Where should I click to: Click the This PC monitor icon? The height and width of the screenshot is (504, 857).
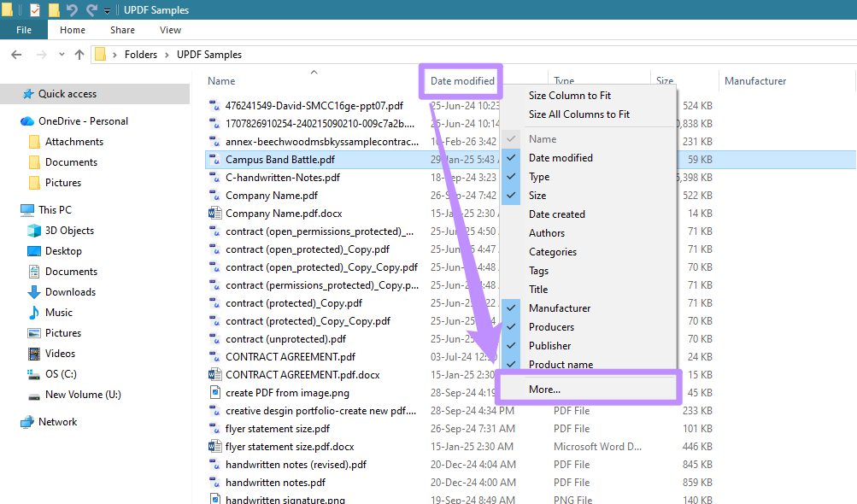click(x=27, y=210)
